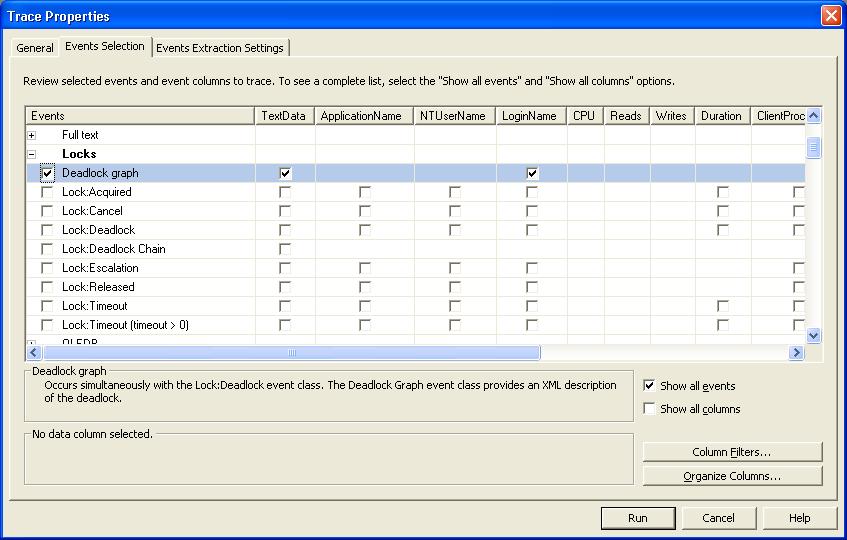Enable the Lock:Deadlock event checkbox
Screen dimensions: 847x540
[x=48, y=230]
